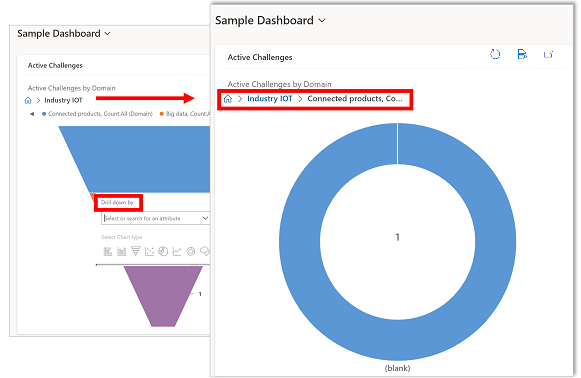Select the bar chart type icon
This screenshot has width=581, height=378.
(108, 252)
